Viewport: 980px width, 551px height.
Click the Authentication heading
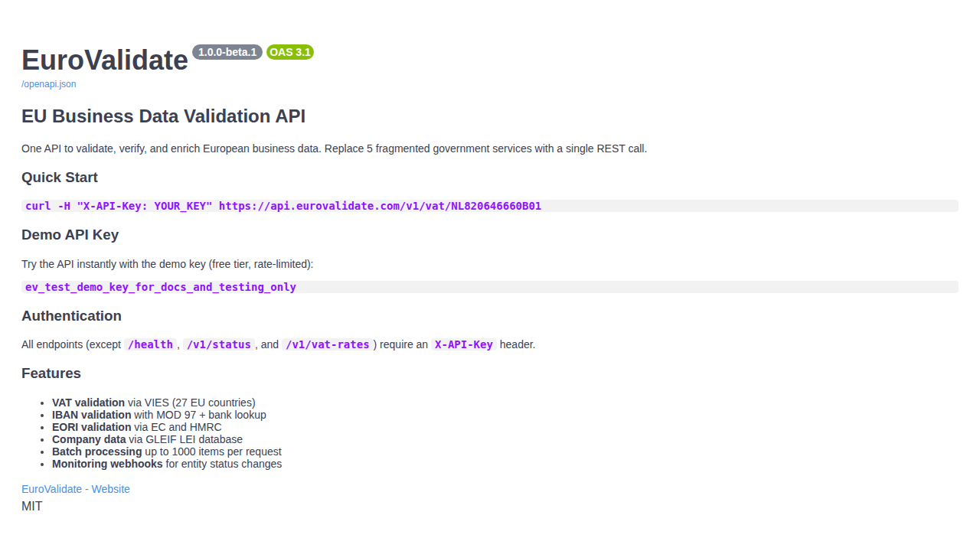point(71,316)
